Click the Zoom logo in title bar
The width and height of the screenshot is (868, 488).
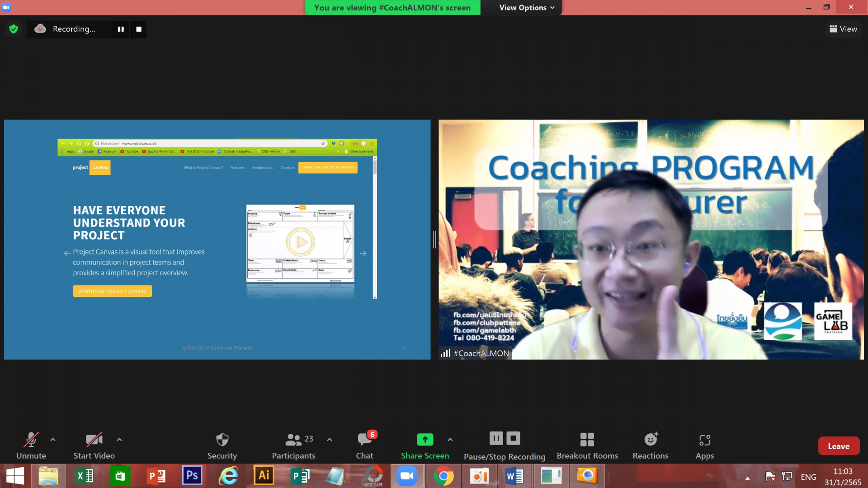(6, 7)
